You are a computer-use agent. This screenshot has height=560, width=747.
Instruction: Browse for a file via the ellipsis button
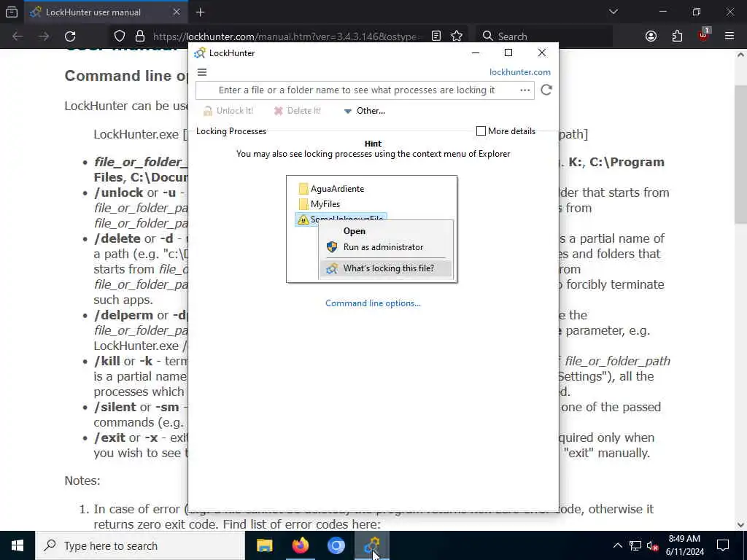click(x=525, y=90)
